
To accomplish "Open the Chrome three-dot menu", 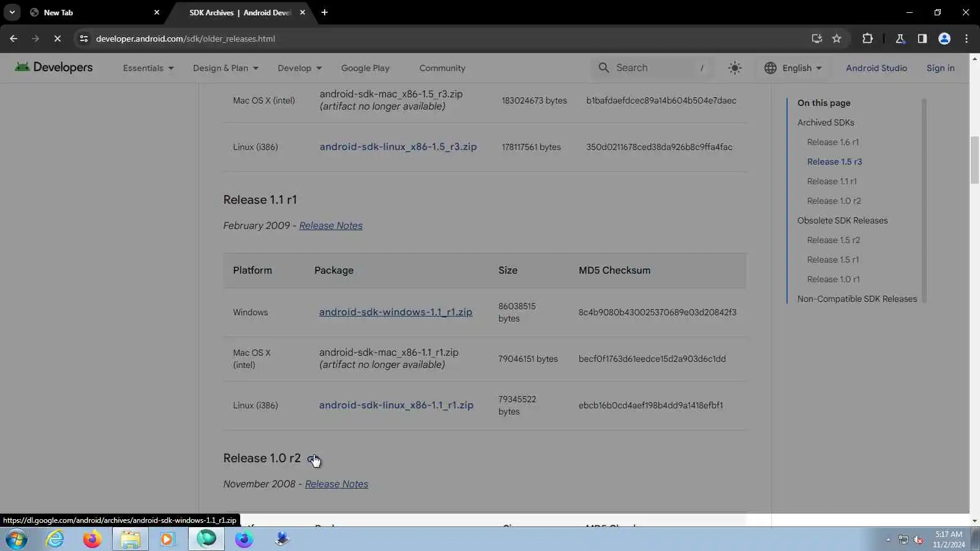I will click(x=967, y=39).
